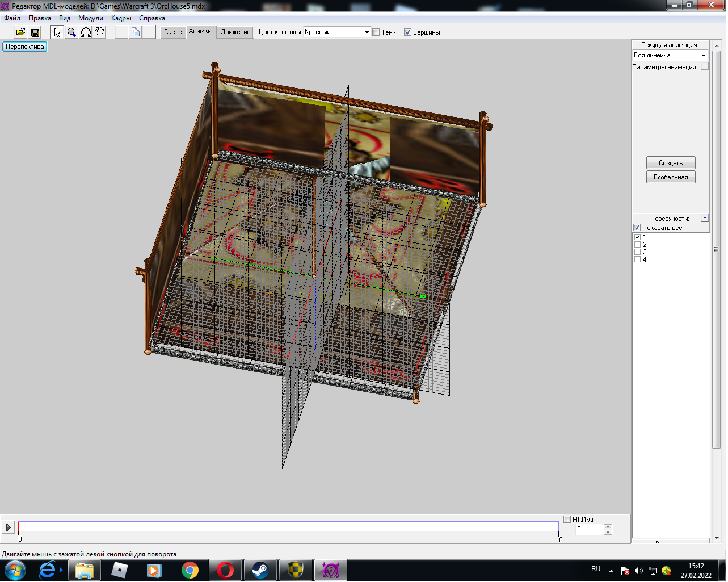Image resolution: width=728 pixels, height=582 pixels.
Task: Collapse the Поверхности panel section
Action: [705, 218]
